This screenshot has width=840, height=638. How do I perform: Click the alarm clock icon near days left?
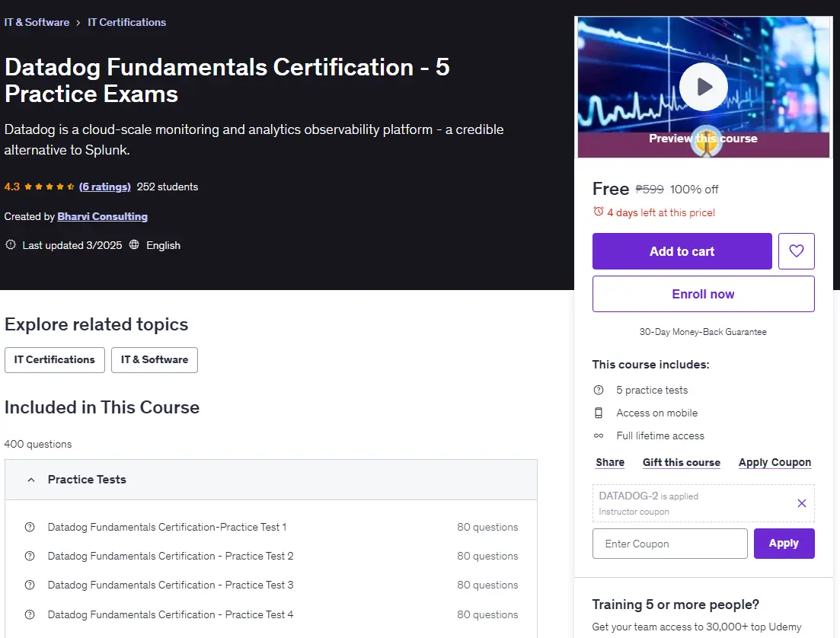point(599,212)
